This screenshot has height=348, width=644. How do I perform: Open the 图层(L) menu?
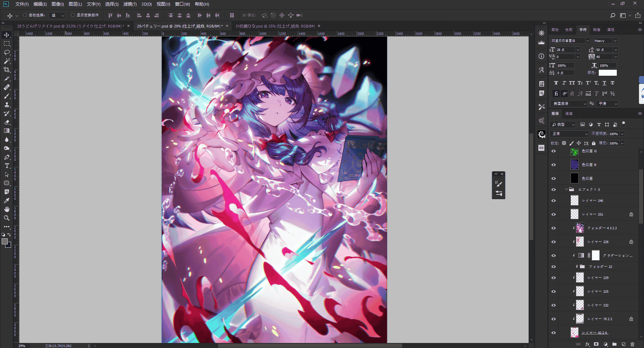point(75,4)
